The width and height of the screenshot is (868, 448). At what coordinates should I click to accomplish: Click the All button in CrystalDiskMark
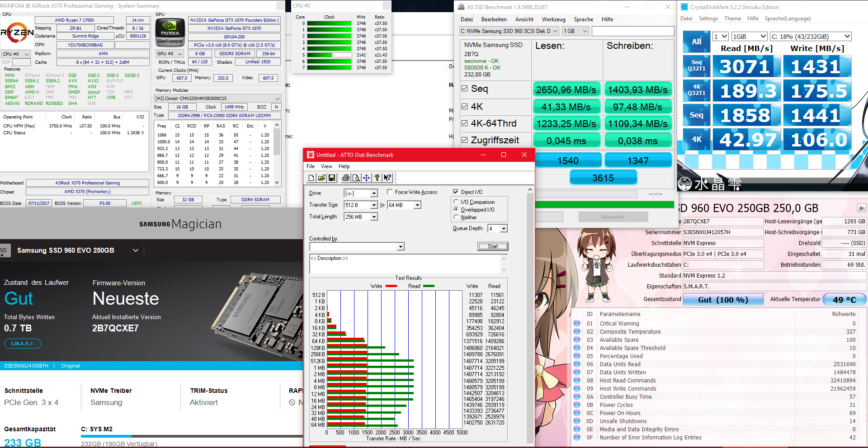point(696,42)
